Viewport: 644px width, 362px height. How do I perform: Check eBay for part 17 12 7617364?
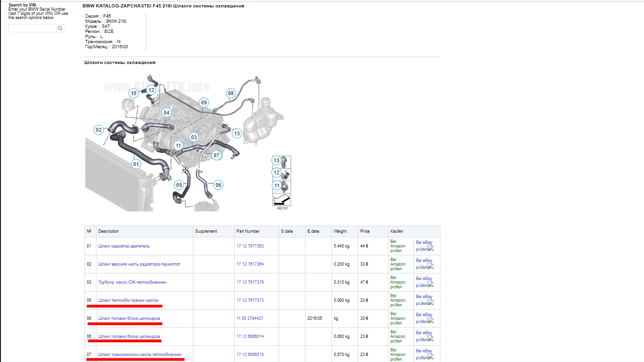click(424, 264)
